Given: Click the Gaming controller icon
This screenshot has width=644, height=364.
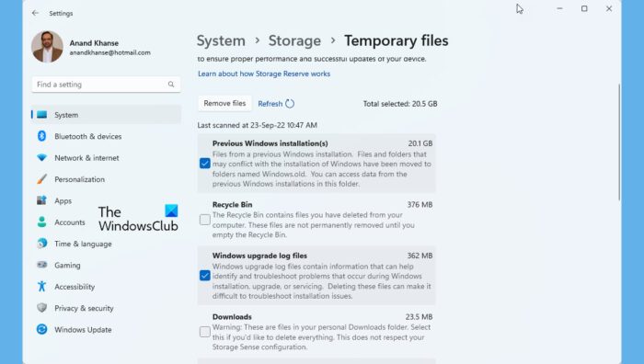Looking at the screenshot, I should click(x=42, y=265).
